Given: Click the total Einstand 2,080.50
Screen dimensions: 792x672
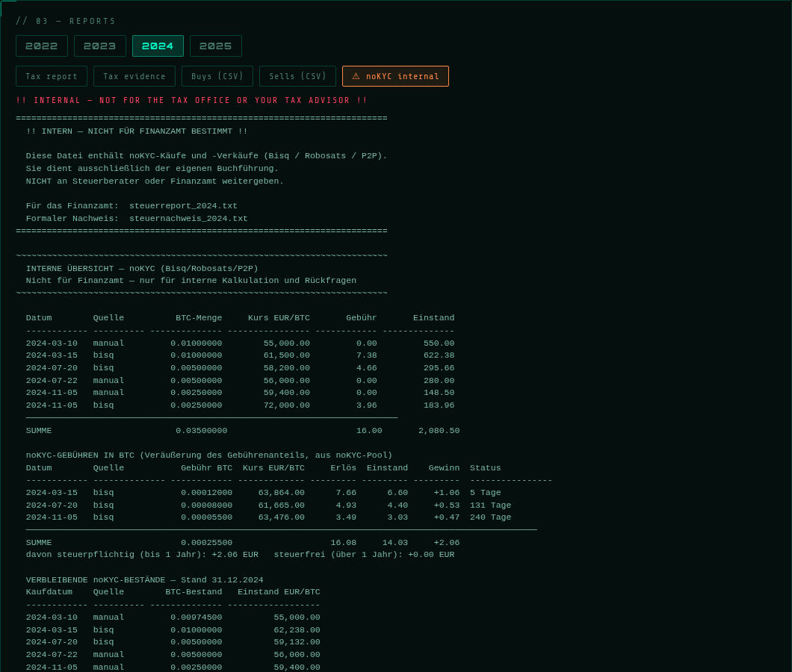Looking at the screenshot, I should point(439,431).
